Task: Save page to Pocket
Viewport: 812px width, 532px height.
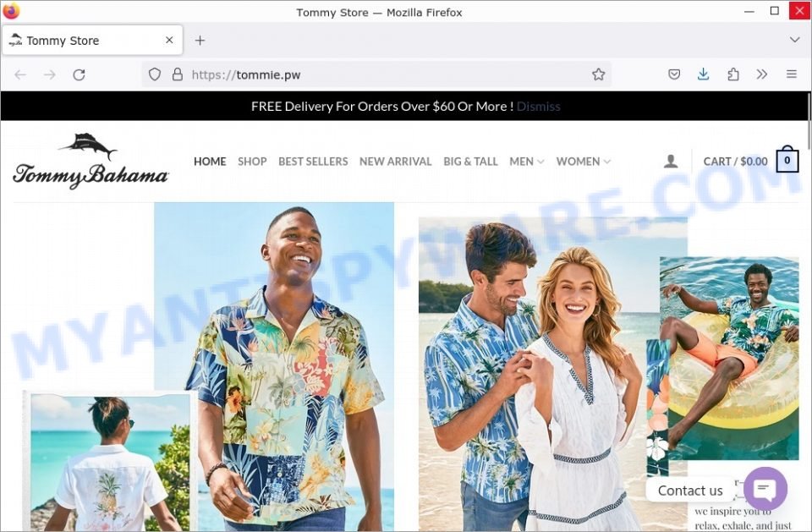Action: click(674, 74)
